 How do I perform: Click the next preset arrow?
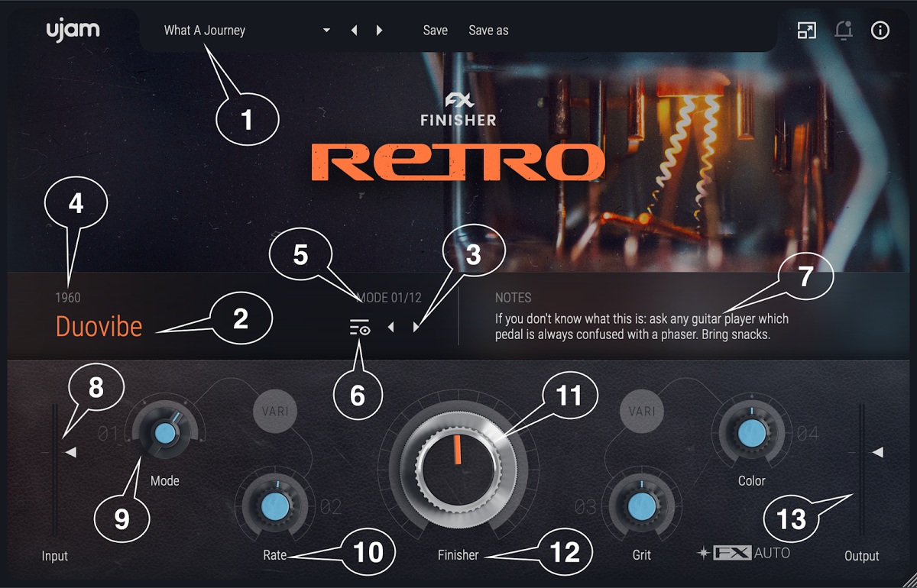(x=380, y=30)
